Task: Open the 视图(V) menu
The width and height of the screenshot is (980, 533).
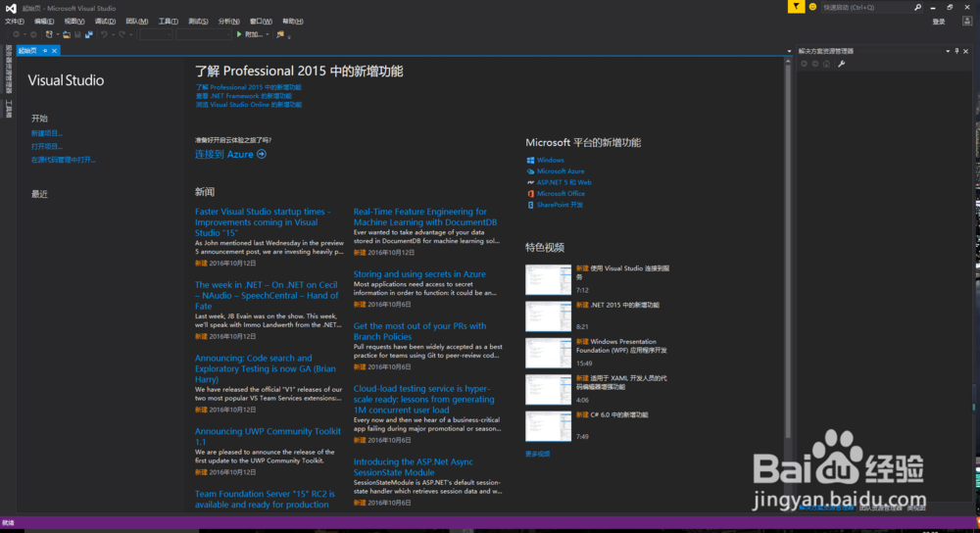Action: (74, 22)
